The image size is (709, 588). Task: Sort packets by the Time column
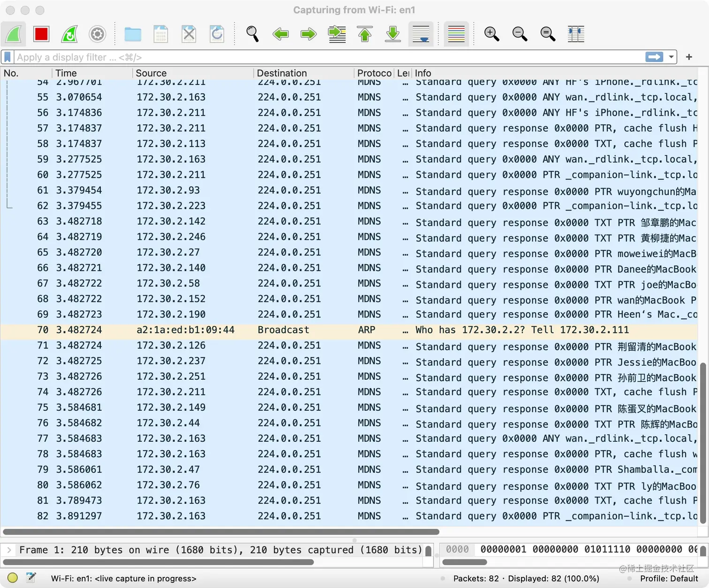click(92, 73)
